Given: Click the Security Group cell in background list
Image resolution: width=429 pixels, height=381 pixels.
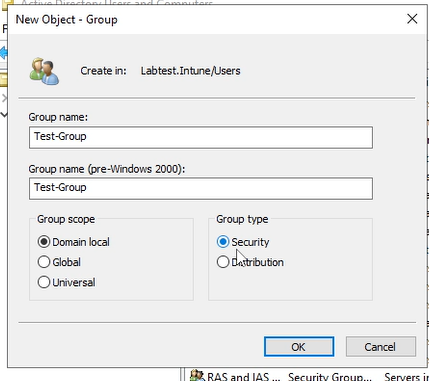Looking at the screenshot, I should 329,377.
